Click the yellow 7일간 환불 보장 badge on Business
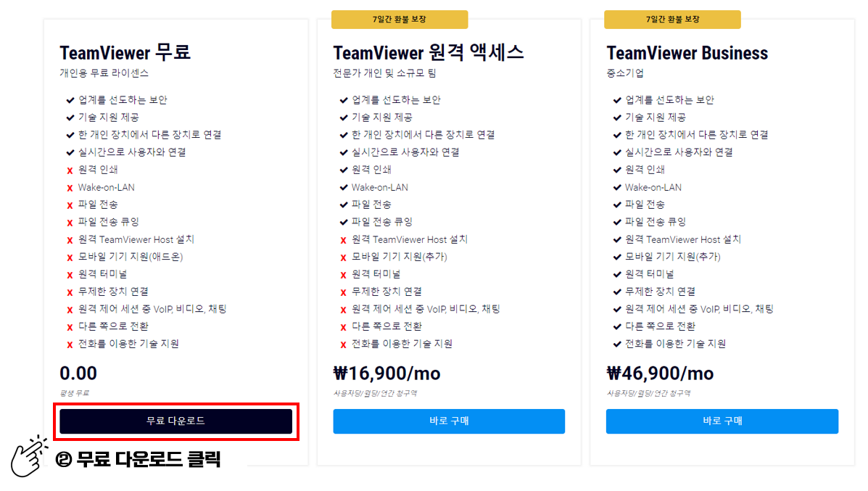The height and width of the screenshot is (491, 868). tap(672, 19)
